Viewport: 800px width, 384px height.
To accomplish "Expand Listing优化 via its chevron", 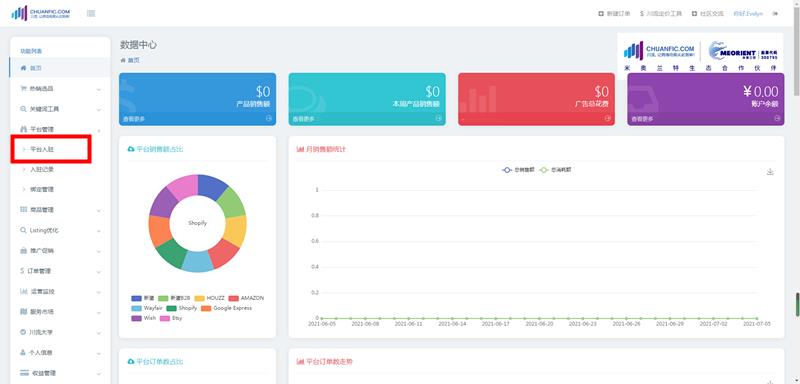I will tap(98, 231).
